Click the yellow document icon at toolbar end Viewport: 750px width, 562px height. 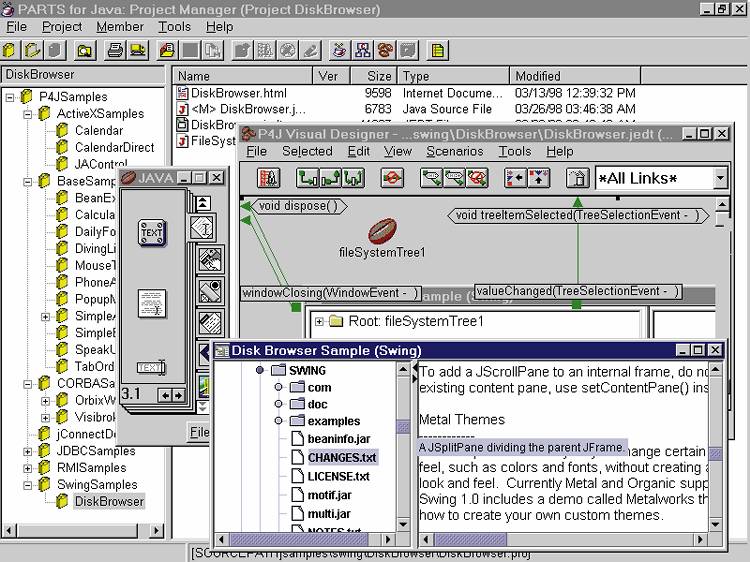tap(437, 50)
